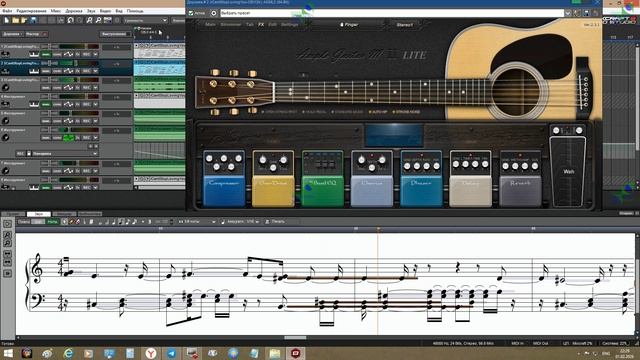Image resolution: width=640 pixels, height=360 pixels.
Task: Click the Master button above the track list
Action: (x=36, y=34)
